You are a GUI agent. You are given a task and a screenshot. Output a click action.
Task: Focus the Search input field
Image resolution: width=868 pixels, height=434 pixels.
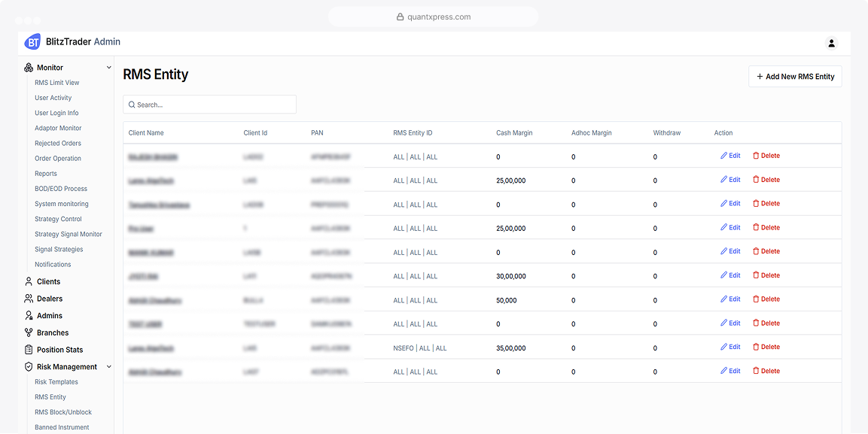(x=209, y=105)
